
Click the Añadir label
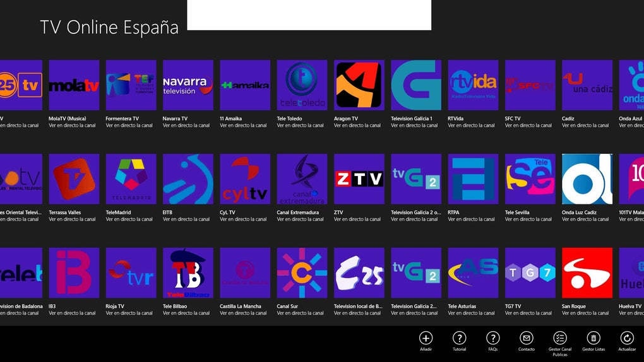click(x=426, y=349)
